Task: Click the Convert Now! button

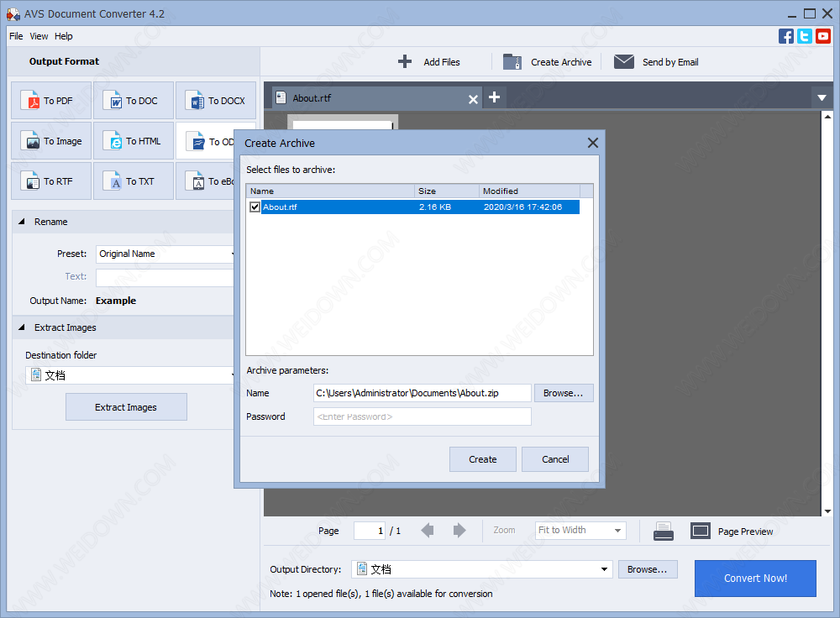Action: pos(755,578)
